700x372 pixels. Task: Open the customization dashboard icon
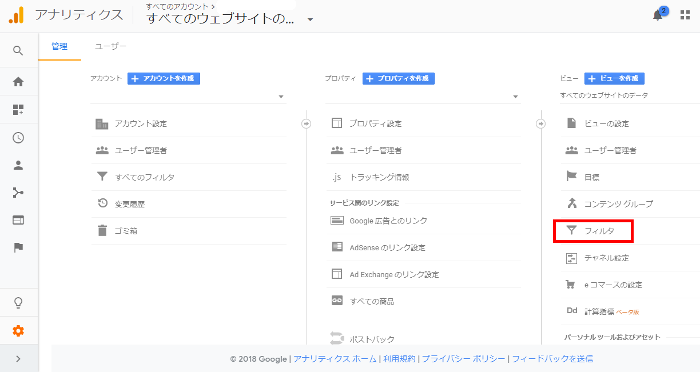tap(18, 109)
